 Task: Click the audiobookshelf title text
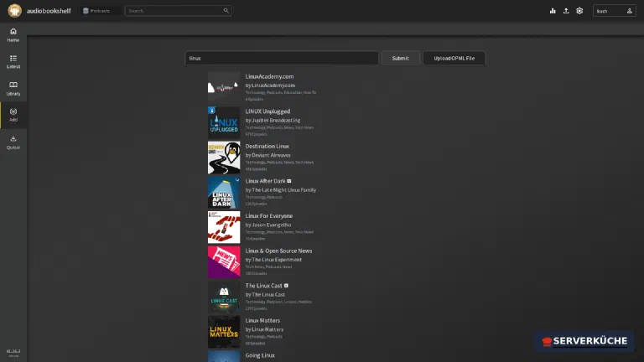click(49, 11)
